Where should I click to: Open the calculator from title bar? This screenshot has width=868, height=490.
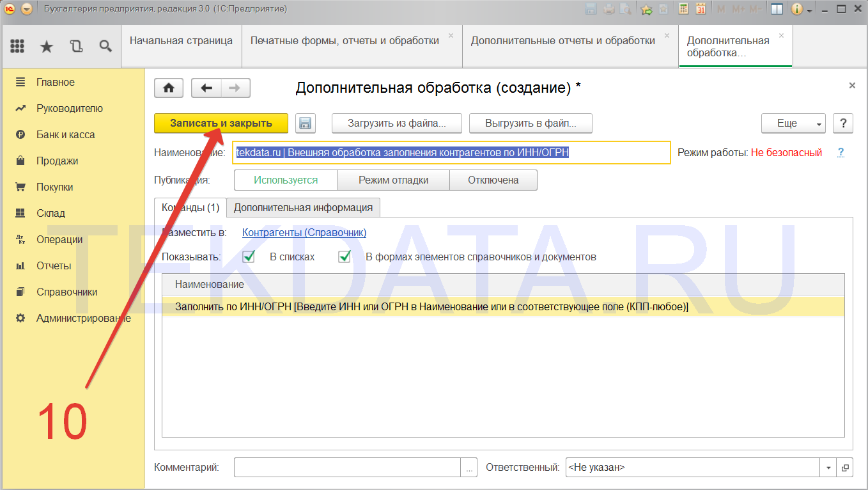click(683, 9)
